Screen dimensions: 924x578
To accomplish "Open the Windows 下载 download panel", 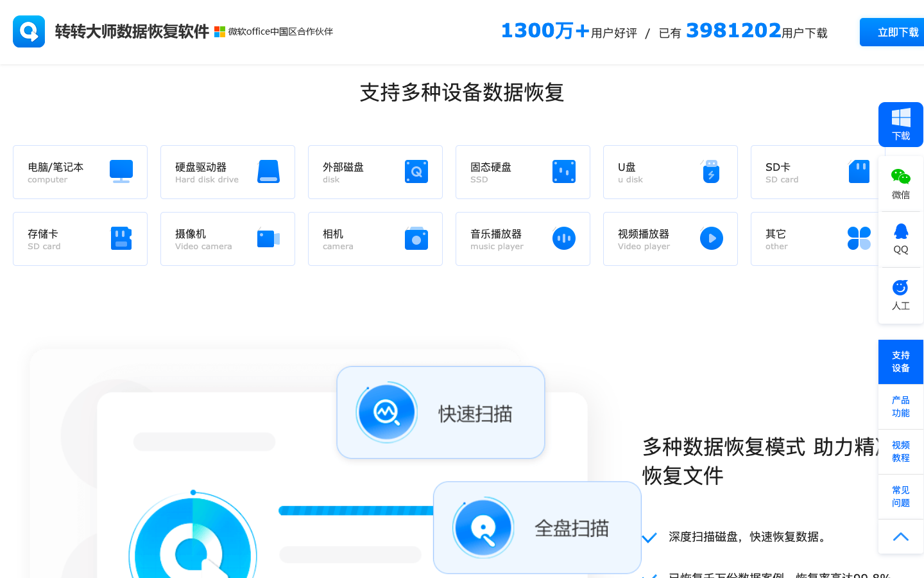I will coord(900,125).
